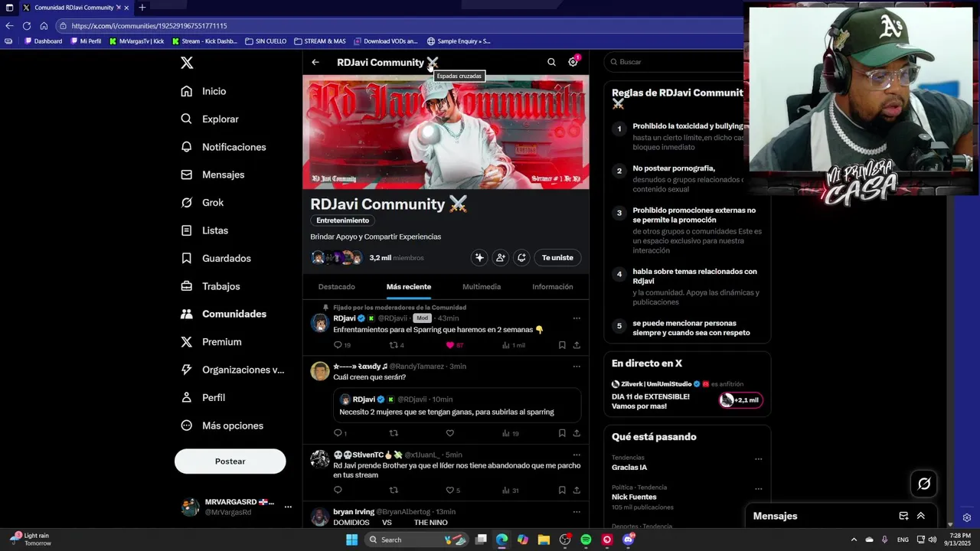Open the Información tab
This screenshot has width=980, height=551.
click(553, 287)
